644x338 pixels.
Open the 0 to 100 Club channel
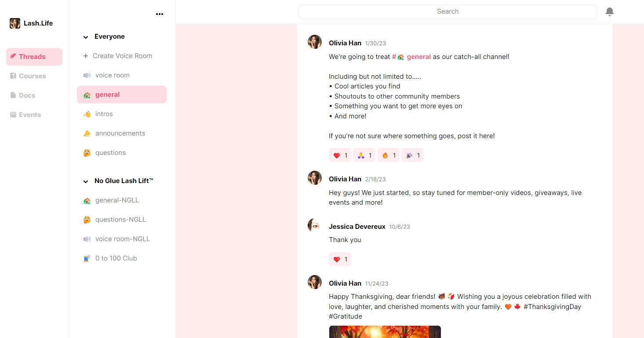tap(116, 258)
